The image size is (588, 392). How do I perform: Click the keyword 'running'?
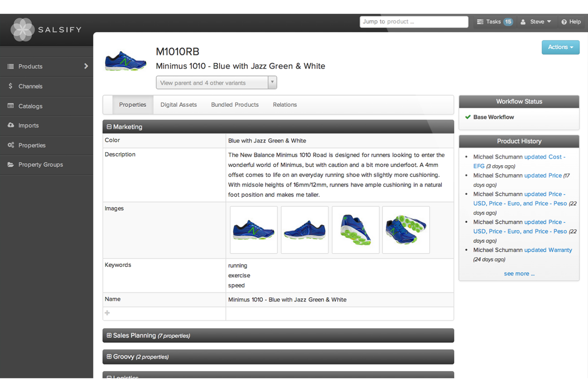tap(238, 266)
